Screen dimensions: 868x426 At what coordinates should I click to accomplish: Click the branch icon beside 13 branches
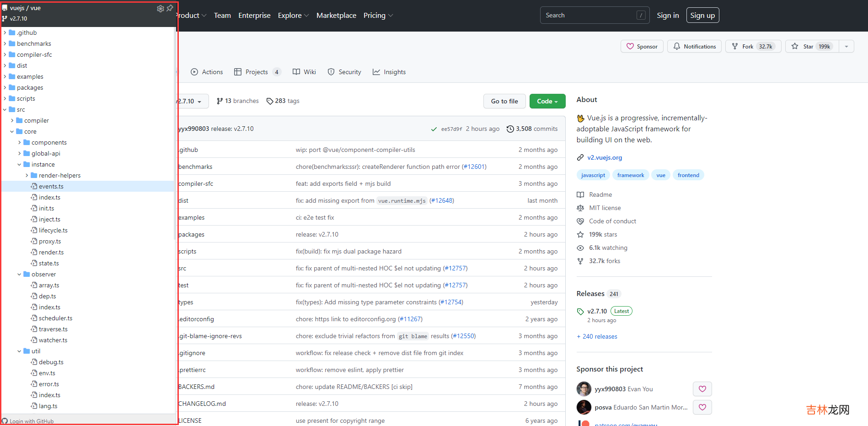(x=220, y=101)
